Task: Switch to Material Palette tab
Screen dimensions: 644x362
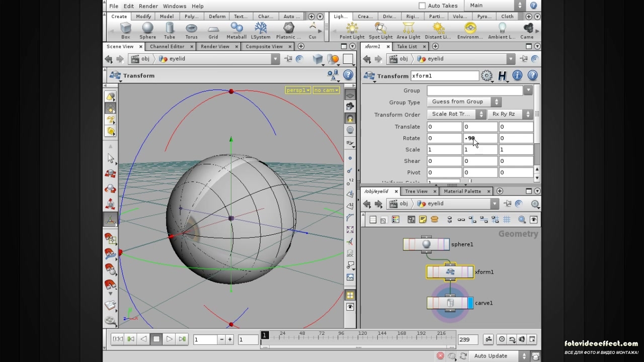Action: click(x=462, y=191)
